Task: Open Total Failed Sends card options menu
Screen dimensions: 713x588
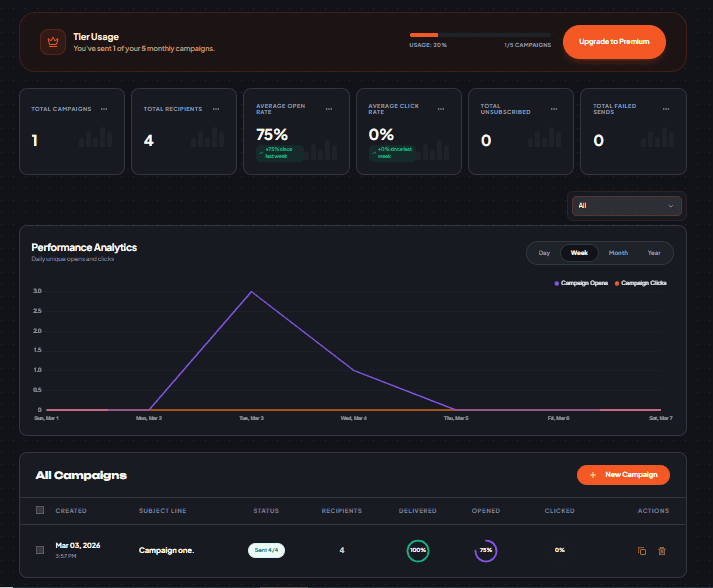Action: point(666,109)
